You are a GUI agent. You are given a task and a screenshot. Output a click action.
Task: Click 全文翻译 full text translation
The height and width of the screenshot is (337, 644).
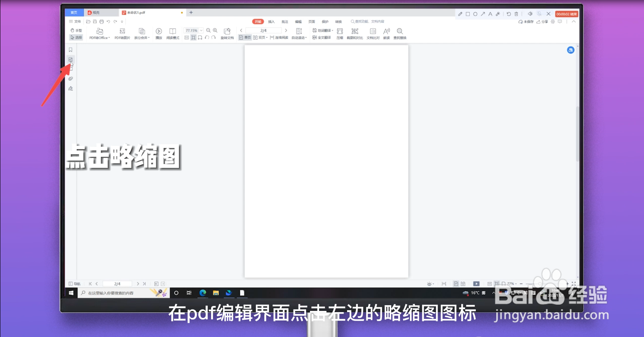[x=322, y=38]
